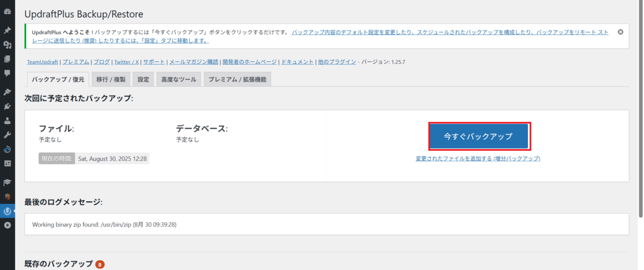Click the データベース heading
Viewport: 644px width, 270px height.
pyautogui.click(x=202, y=129)
